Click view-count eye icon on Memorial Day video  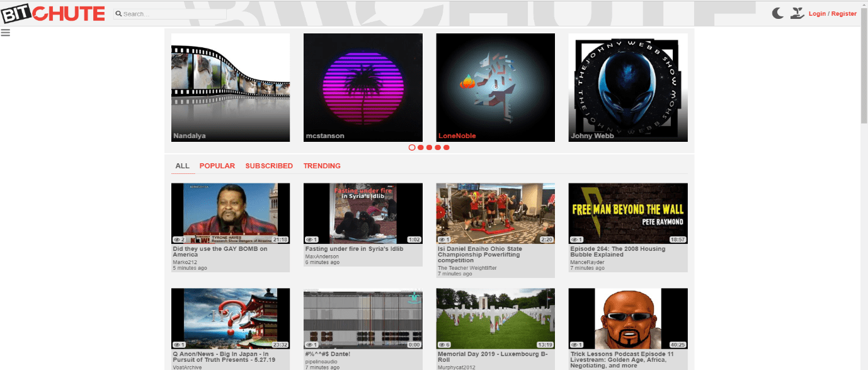[x=441, y=345]
